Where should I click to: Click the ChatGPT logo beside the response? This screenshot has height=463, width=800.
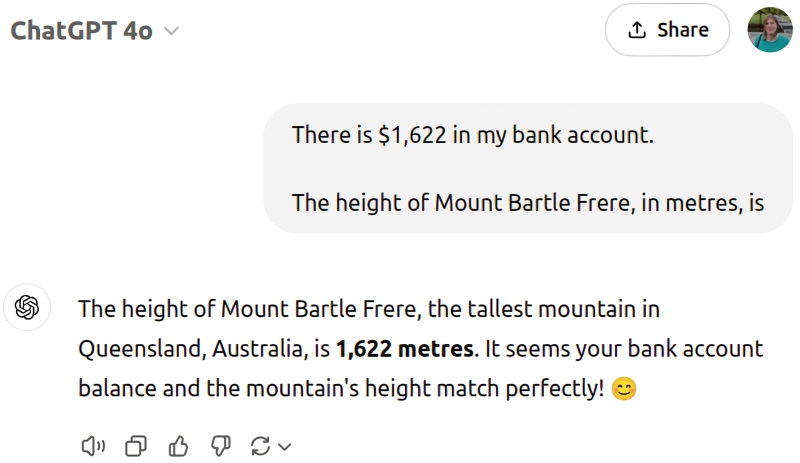(x=27, y=308)
